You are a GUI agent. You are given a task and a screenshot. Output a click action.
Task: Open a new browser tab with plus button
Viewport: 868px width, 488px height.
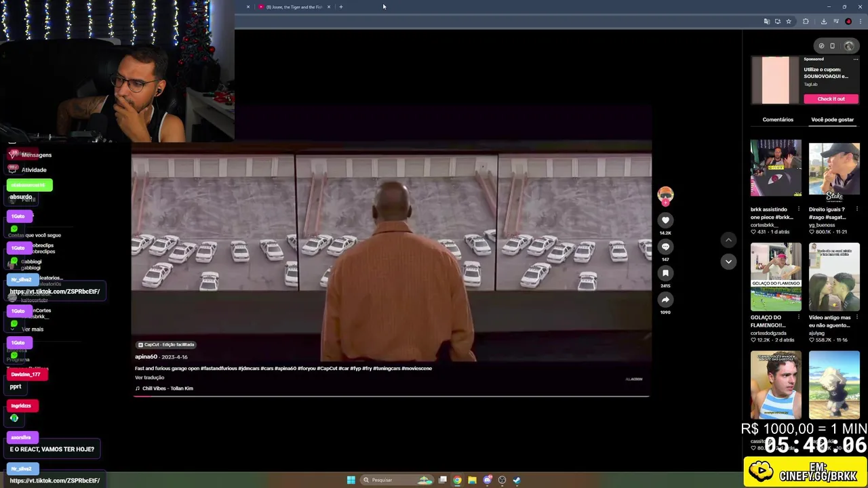tap(340, 7)
